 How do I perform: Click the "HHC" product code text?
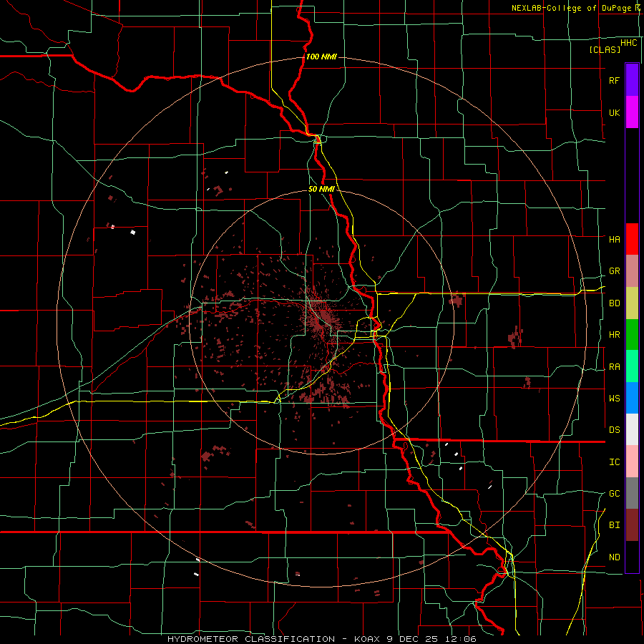click(x=628, y=43)
